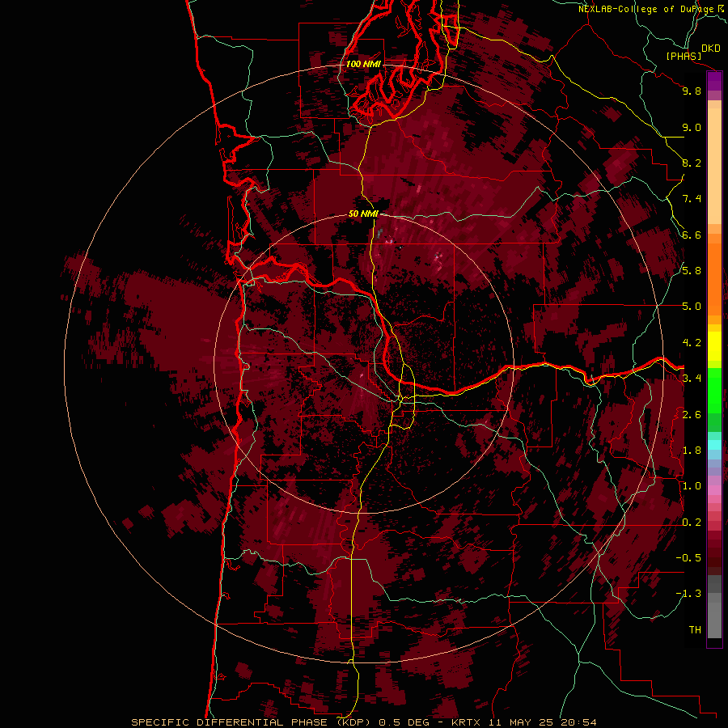Image resolution: width=728 pixels, height=728 pixels.
Task: Click the '100 NMI' range ring label
Action: point(363,64)
